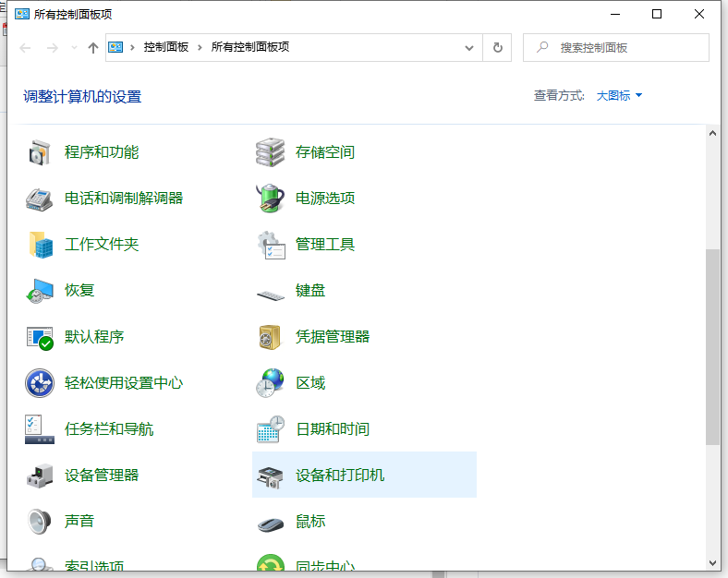Click the scrollbar down arrow

tap(712, 563)
